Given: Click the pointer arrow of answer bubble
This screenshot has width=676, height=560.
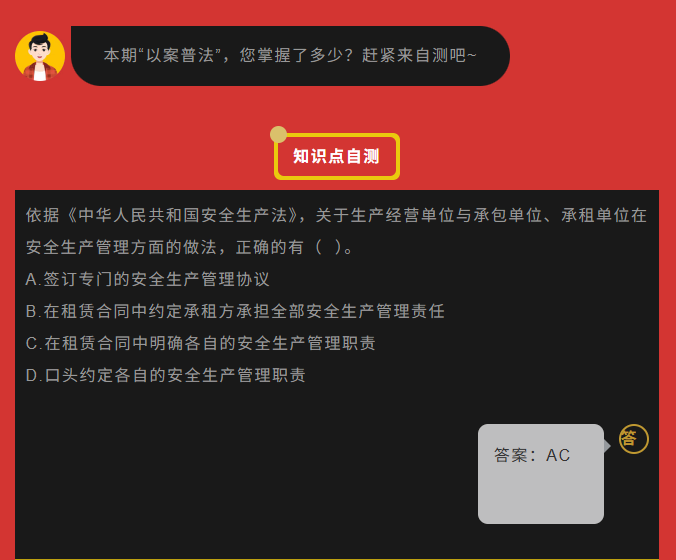Looking at the screenshot, I should coord(607,446).
